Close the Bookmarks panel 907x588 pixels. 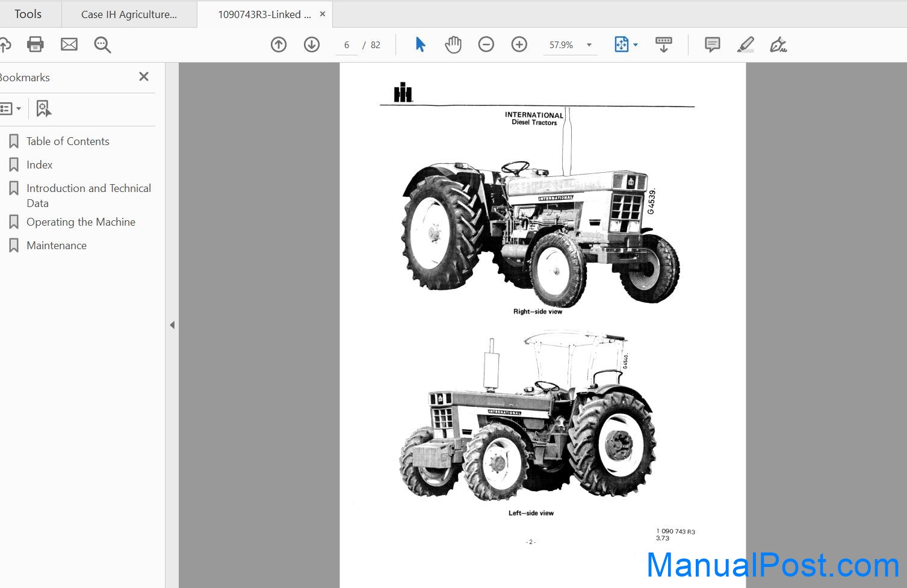click(144, 76)
